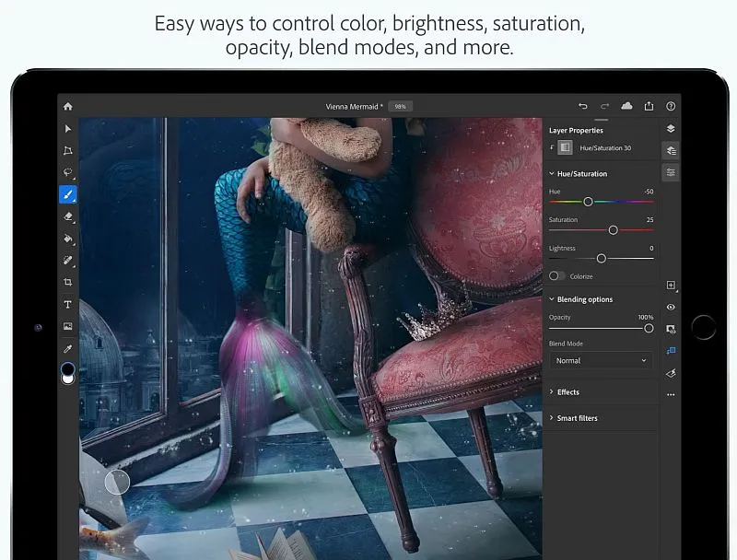
Task: Select the Type tool
Action: pos(67,304)
